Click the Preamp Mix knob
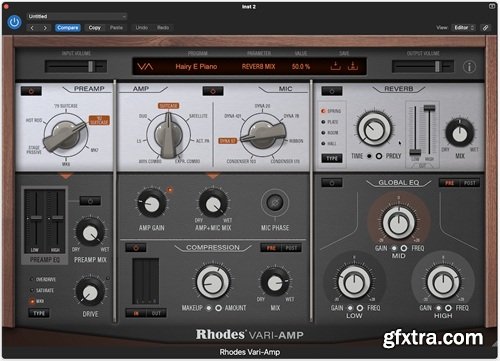This screenshot has width=500, height=361. (90, 233)
